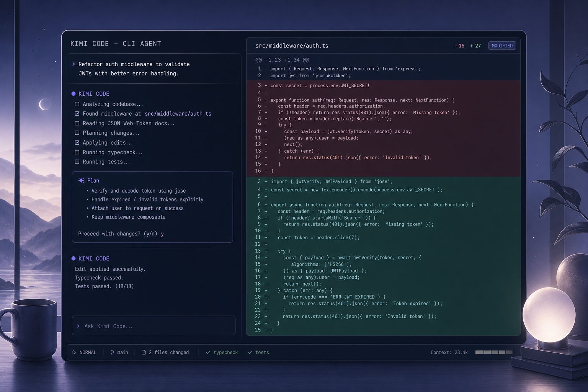Click the checkmark icon beside typecheck
The image size is (588, 392).
(x=208, y=352)
